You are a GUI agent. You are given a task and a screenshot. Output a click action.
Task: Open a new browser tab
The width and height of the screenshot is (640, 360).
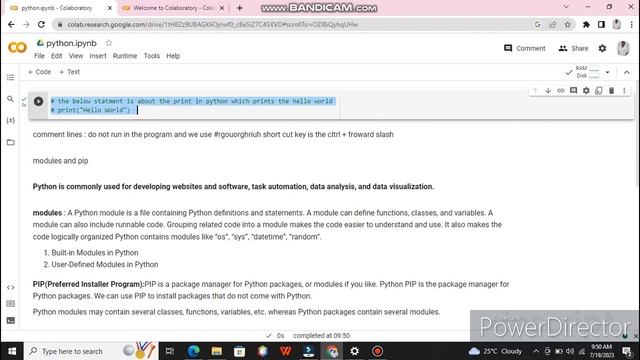point(240,8)
